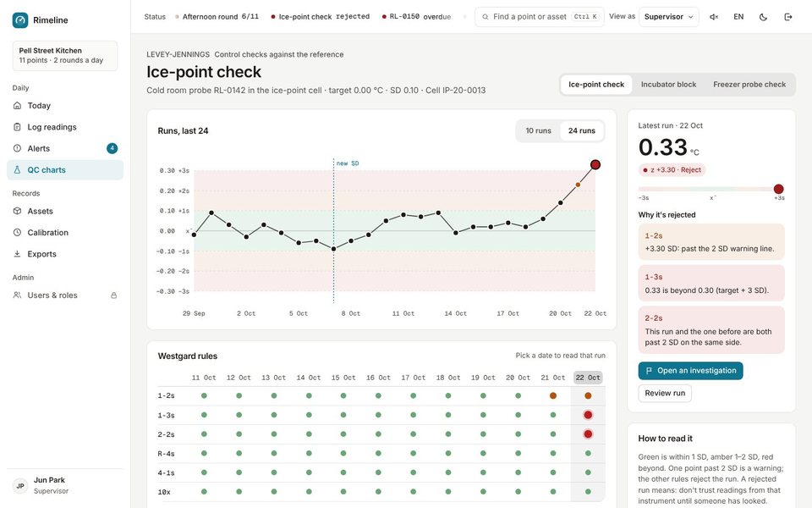Mute alert sounds with speaker icon
This screenshot has height=508, width=812.
[x=714, y=17]
